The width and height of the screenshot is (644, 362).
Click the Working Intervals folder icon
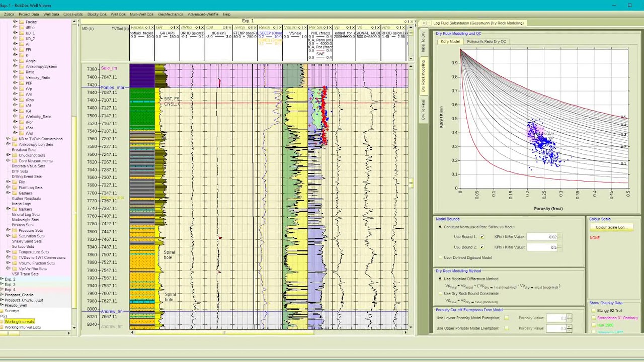2,322
